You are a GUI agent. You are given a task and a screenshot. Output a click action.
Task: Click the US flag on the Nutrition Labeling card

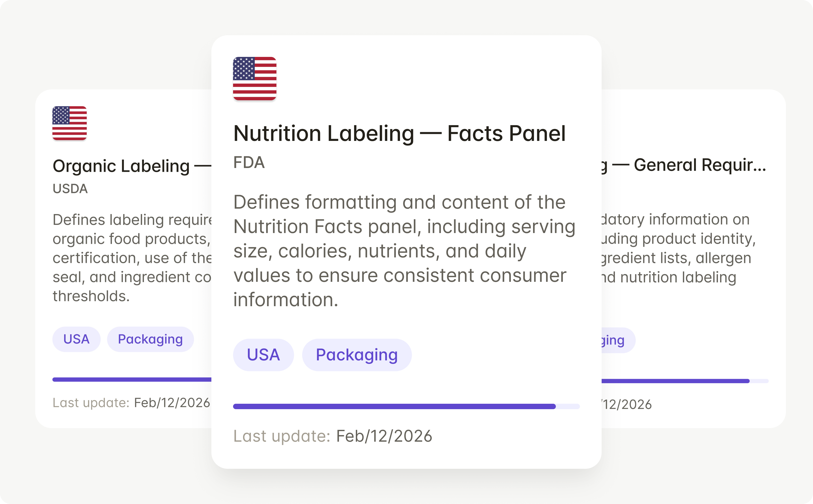pyautogui.click(x=255, y=78)
